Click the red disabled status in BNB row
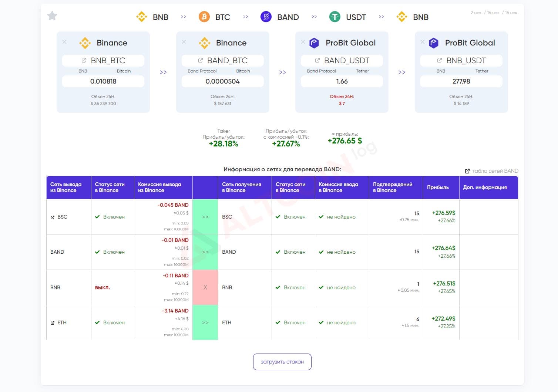 102,287
